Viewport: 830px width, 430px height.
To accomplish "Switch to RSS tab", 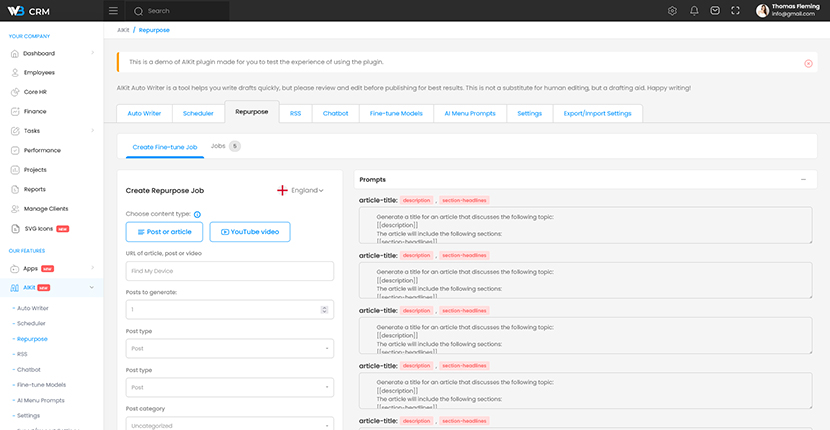I will click(x=295, y=113).
